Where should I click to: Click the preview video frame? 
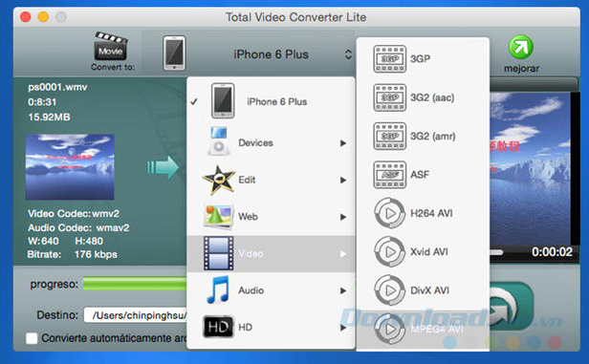(x=530, y=169)
